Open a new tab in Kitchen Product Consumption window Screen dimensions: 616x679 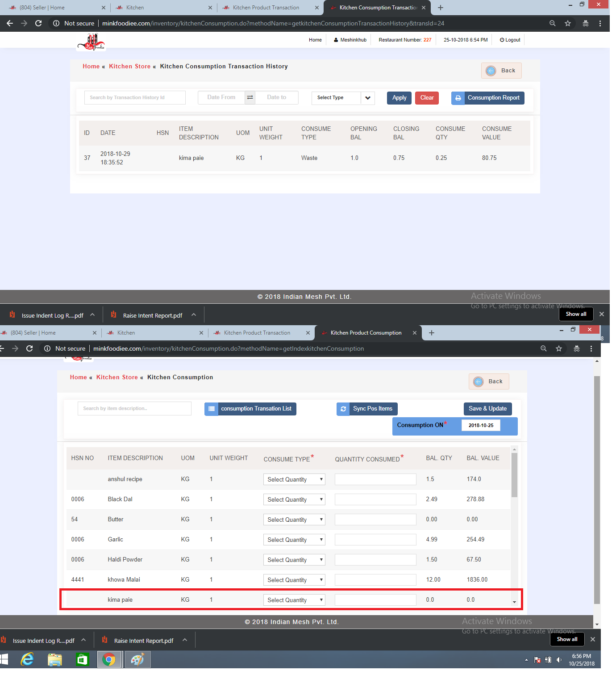pos(432,333)
